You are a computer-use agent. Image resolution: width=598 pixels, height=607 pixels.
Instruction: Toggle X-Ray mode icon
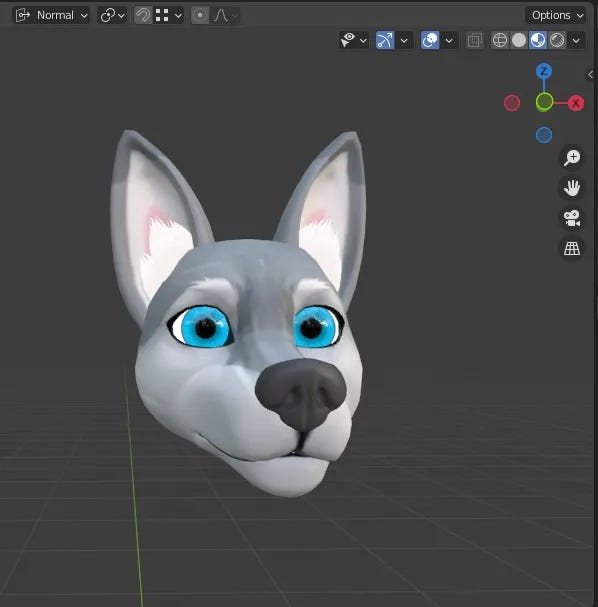coord(475,40)
